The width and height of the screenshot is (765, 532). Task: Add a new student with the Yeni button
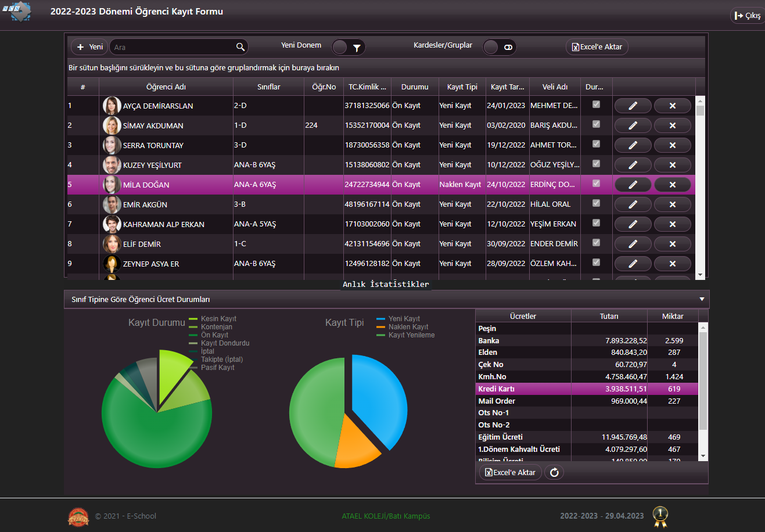point(89,47)
